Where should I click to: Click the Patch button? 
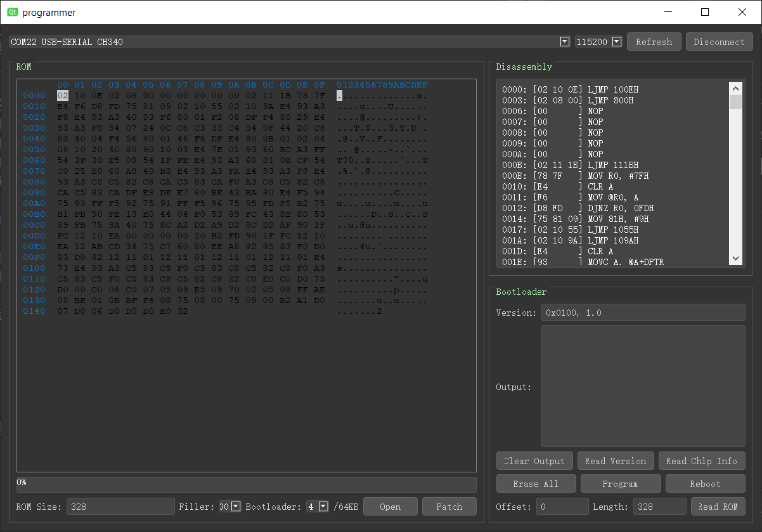pos(449,506)
